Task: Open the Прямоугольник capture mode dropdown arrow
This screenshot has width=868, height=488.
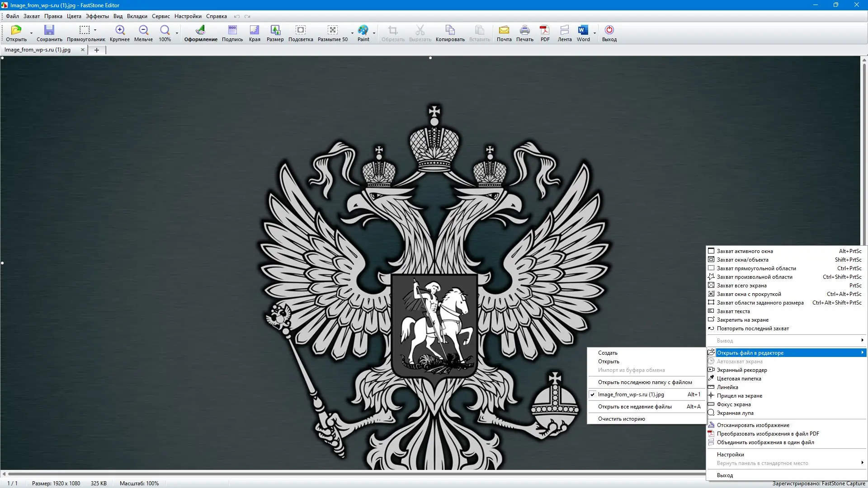Action: [x=95, y=30]
